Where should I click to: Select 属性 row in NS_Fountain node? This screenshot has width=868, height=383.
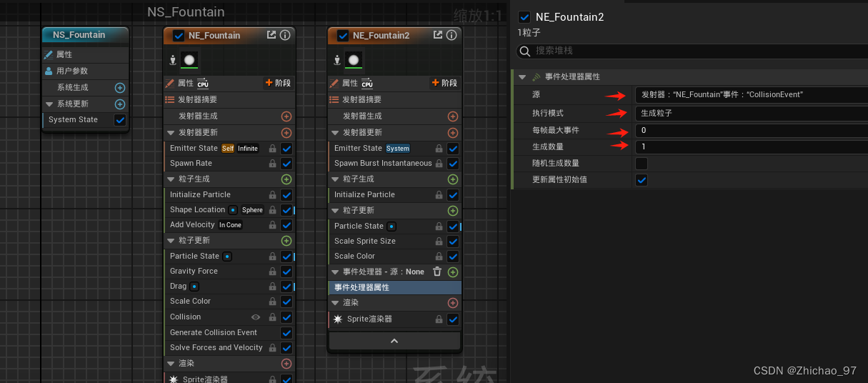pyautogui.click(x=86, y=54)
